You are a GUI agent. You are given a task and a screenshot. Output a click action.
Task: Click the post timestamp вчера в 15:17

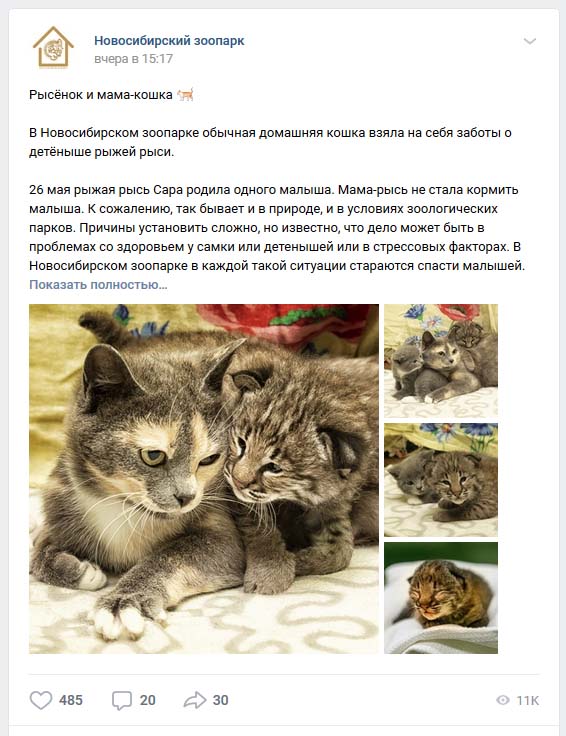(133, 59)
